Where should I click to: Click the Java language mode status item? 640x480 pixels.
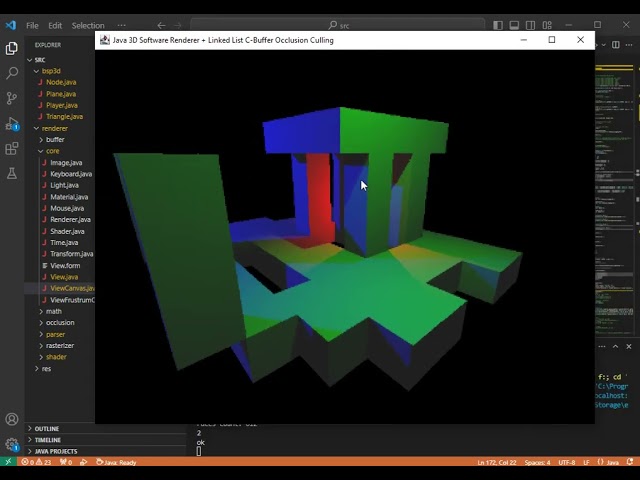pos(608,462)
